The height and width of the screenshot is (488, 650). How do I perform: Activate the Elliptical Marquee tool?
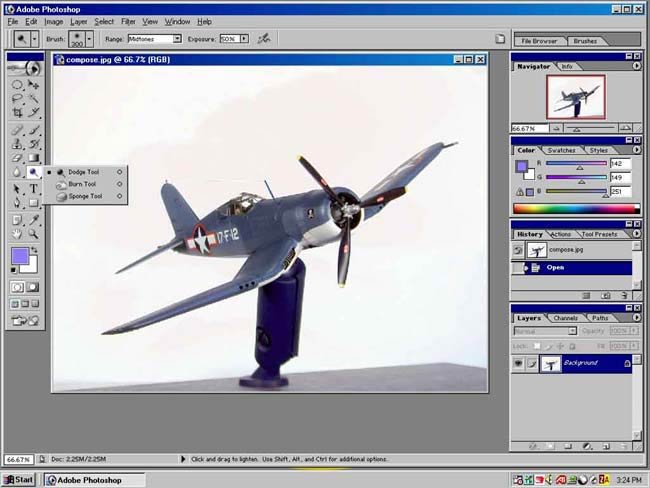coord(17,84)
